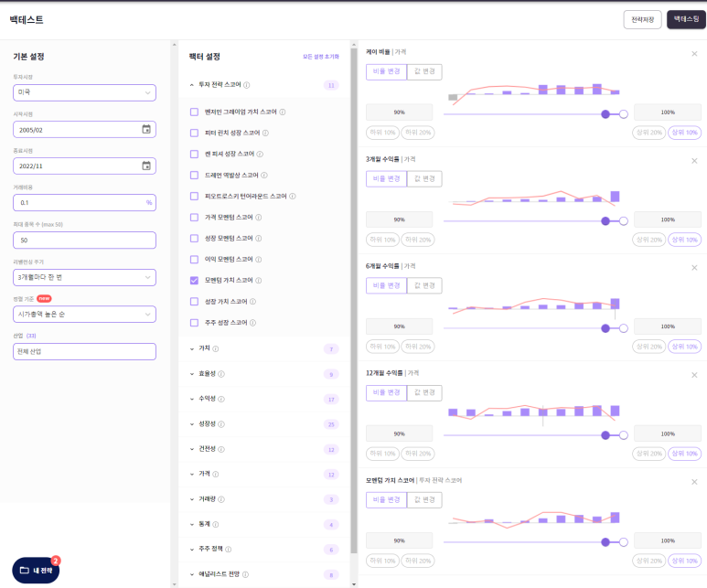Image resolution: width=707 pixels, height=588 pixels.
Task: Open the 시작시점 calendar picker icon
Action: 146,129
